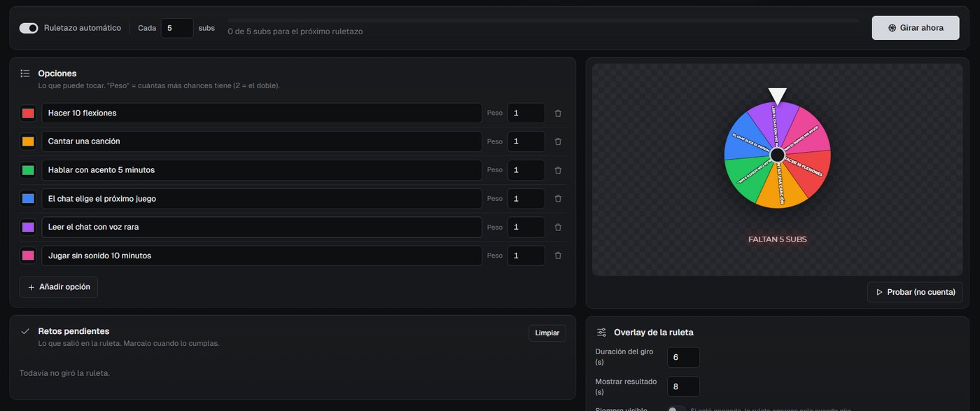Open the orange color swatch for Cantar una canción
The width and height of the screenshot is (980, 411).
tap(28, 141)
